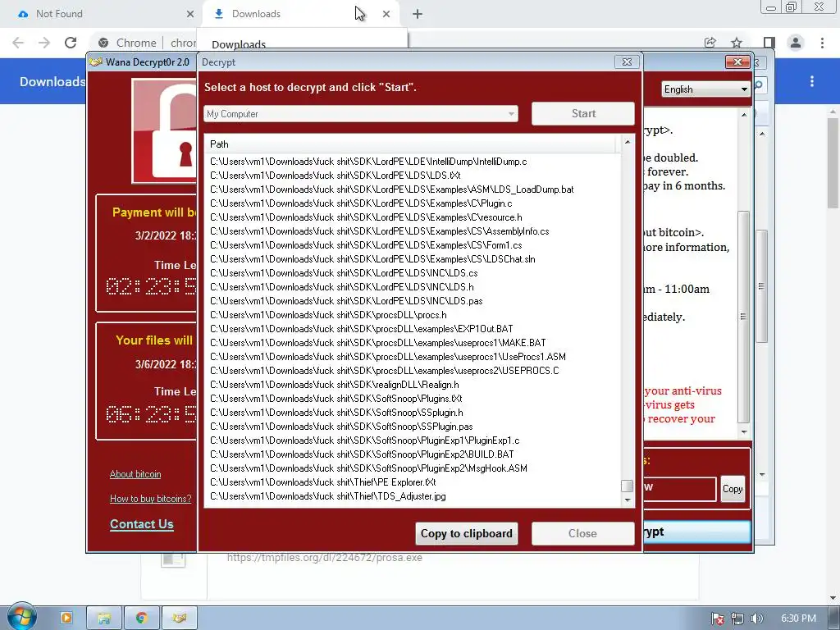
Task: Open Chrome from the taskbar
Action: [141, 618]
